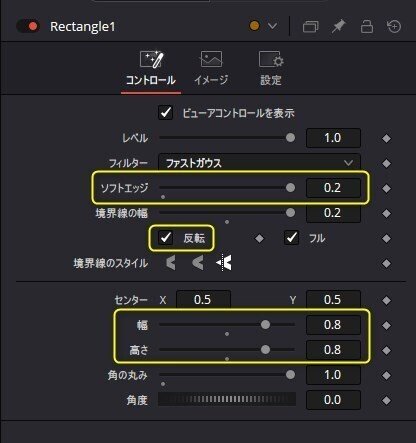Click the ソフトエッジ slider handle
416x443 pixels.
290,188
